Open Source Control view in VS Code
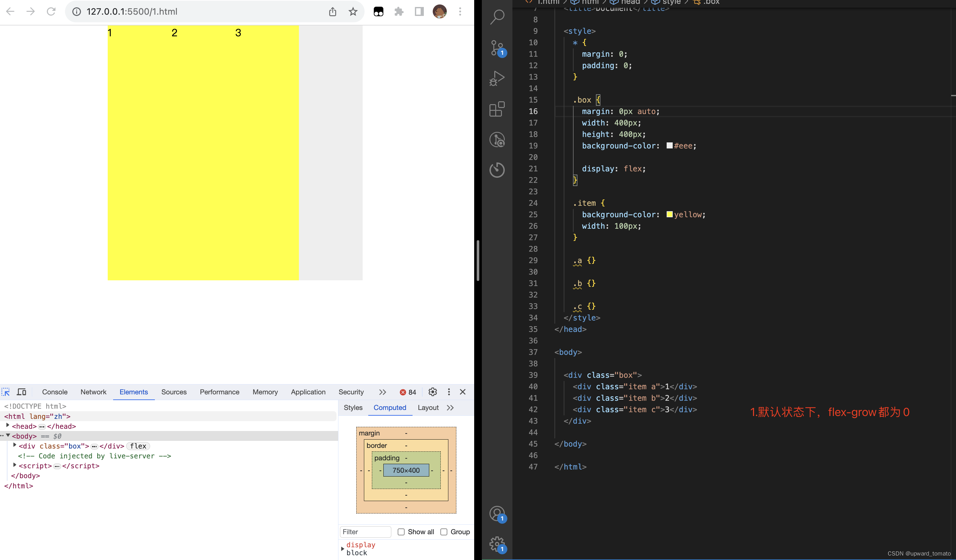Viewport: 956px width, 560px height. click(497, 48)
